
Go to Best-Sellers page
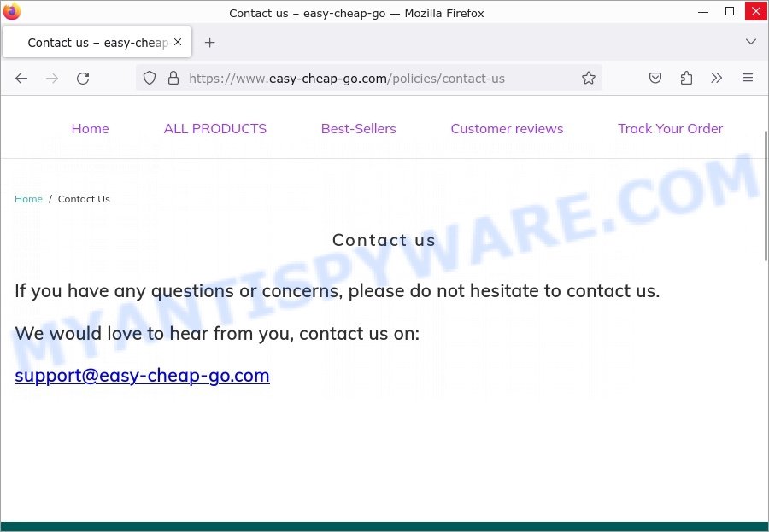(359, 128)
